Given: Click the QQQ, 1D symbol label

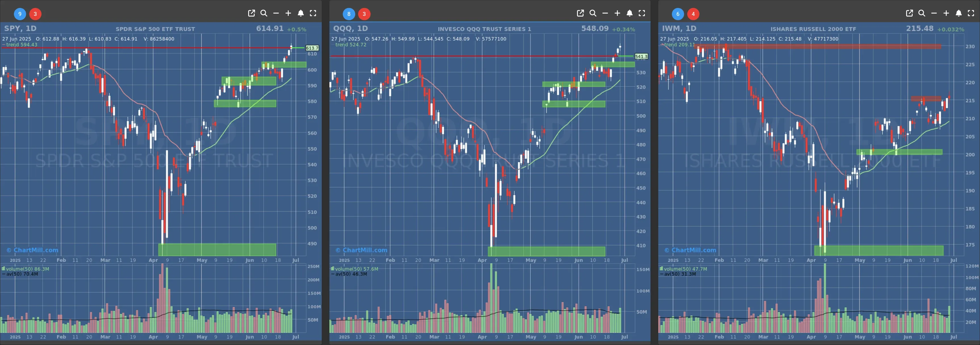Looking at the screenshot, I should pos(350,28).
